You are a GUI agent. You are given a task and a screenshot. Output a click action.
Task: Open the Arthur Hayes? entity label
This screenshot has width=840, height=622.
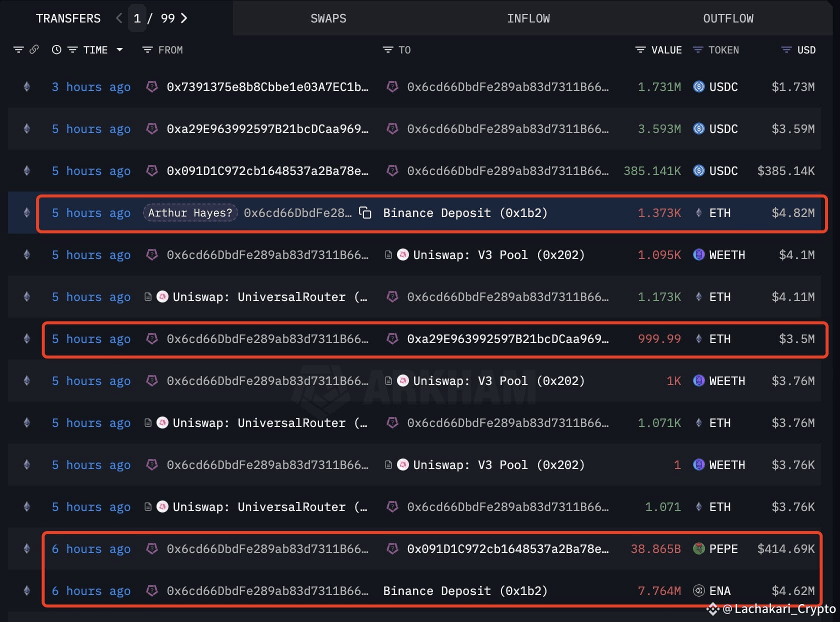[x=190, y=213]
